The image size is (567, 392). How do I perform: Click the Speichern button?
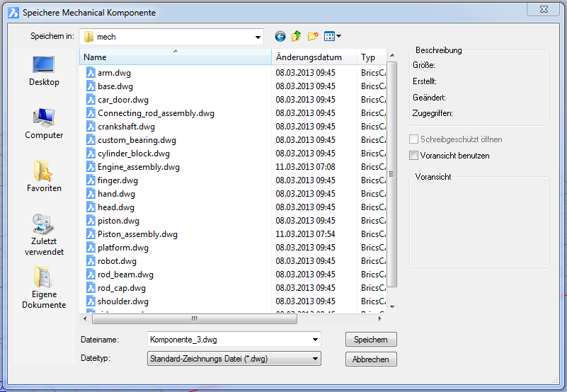(x=371, y=340)
